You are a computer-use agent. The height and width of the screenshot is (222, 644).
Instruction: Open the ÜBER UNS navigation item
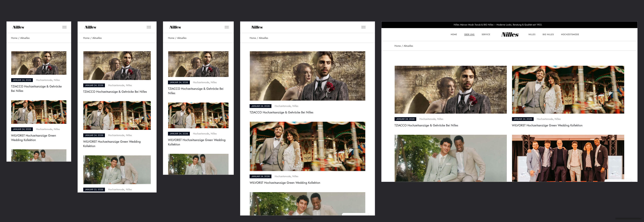click(469, 34)
